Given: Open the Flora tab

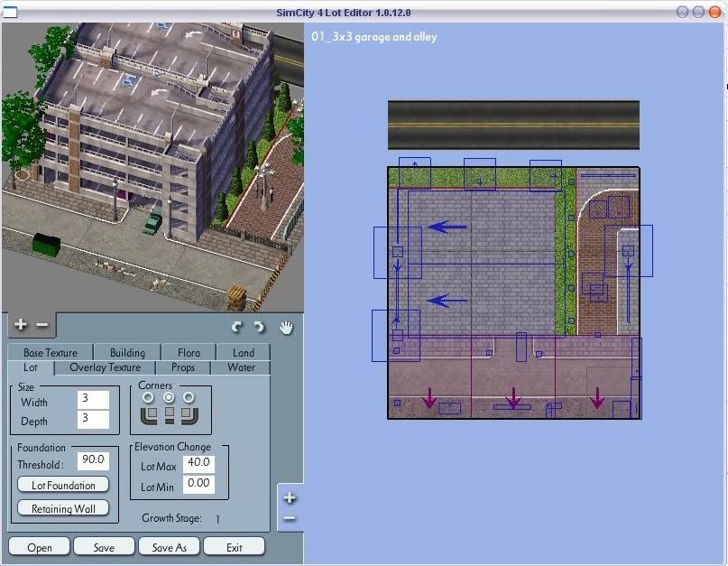Looking at the screenshot, I should [x=189, y=353].
